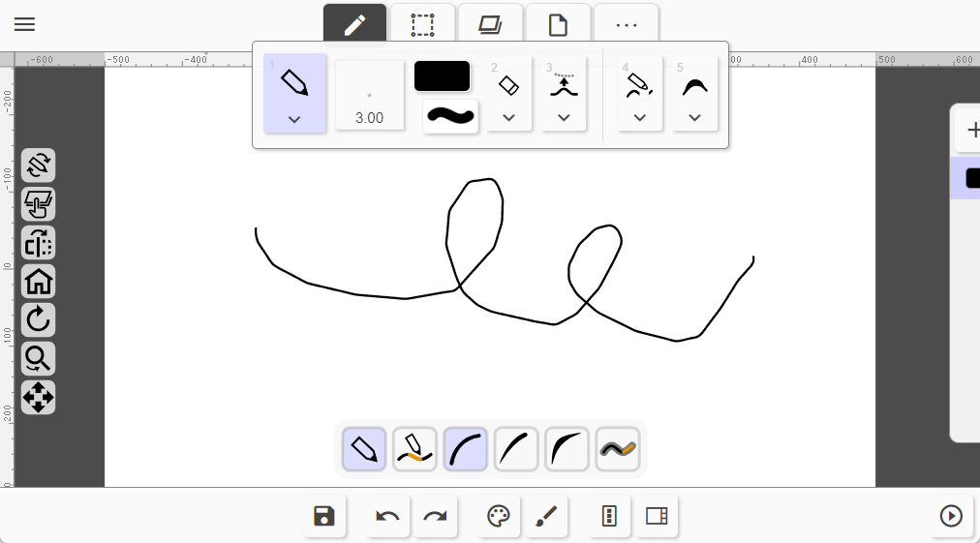Choose the pencil mode in bottom strip
Image resolution: width=980 pixels, height=543 pixels.
[x=364, y=449]
